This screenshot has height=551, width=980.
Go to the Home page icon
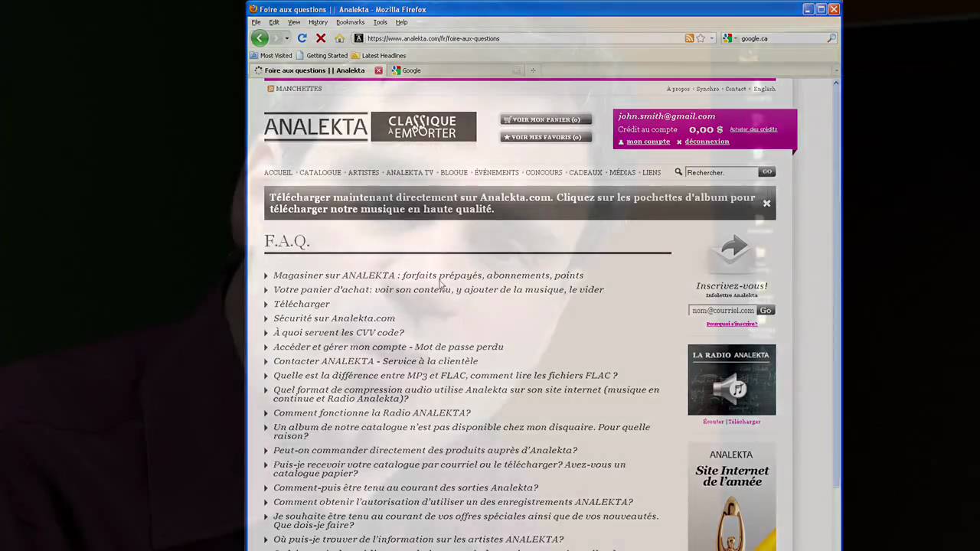click(x=340, y=38)
